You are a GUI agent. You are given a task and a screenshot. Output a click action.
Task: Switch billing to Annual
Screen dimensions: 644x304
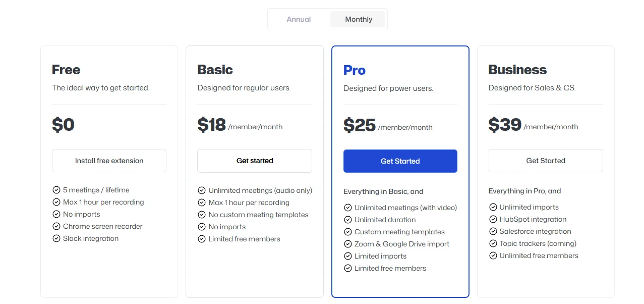coord(299,19)
